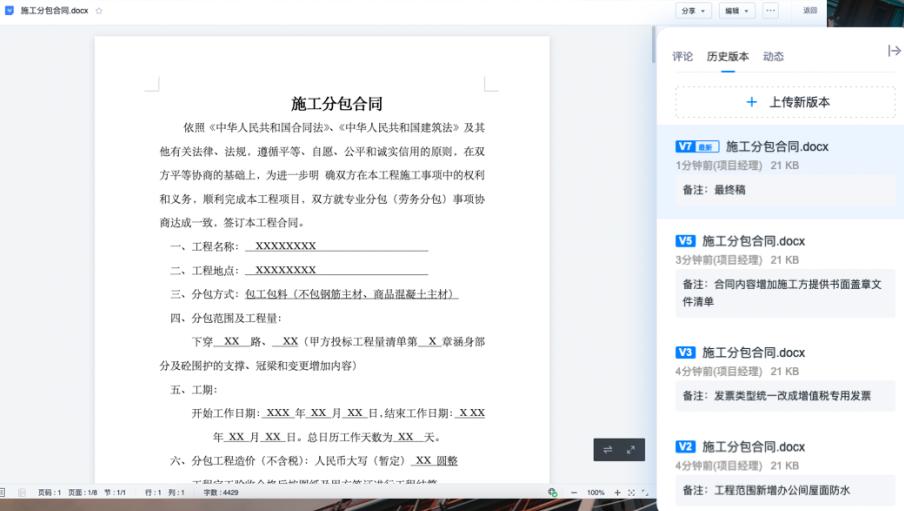The width and height of the screenshot is (904, 511).
Task: Click the 工程地点 blank field line
Action: pyautogui.click(x=336, y=270)
